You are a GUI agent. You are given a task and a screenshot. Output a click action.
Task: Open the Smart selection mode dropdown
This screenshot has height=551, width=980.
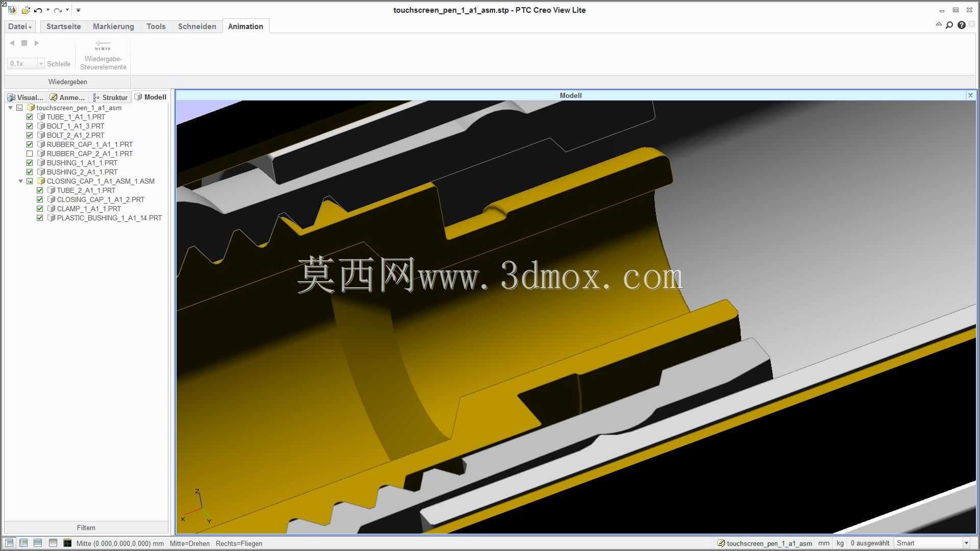tap(966, 543)
